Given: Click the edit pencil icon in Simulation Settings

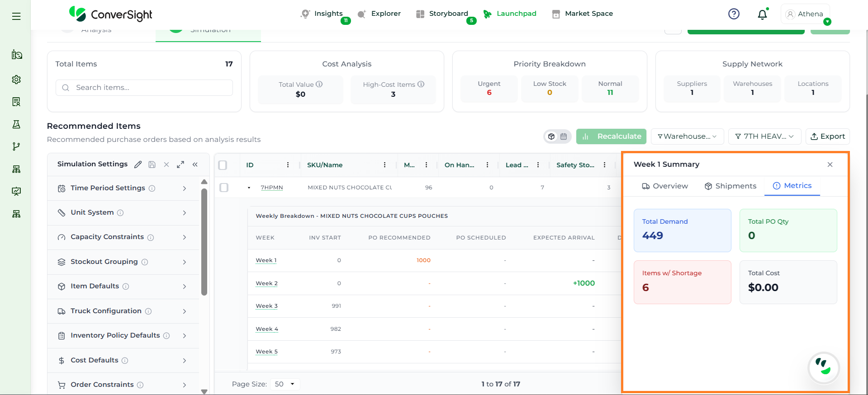Looking at the screenshot, I should (x=138, y=165).
